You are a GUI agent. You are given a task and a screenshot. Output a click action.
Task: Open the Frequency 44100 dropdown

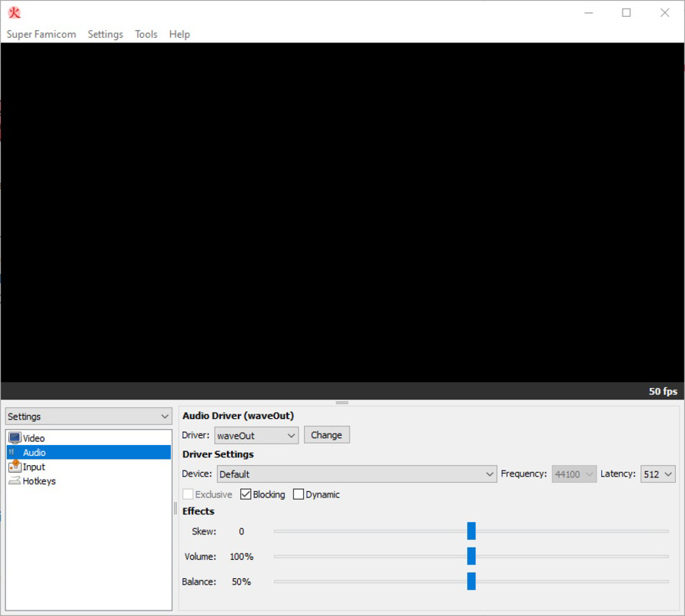[574, 474]
